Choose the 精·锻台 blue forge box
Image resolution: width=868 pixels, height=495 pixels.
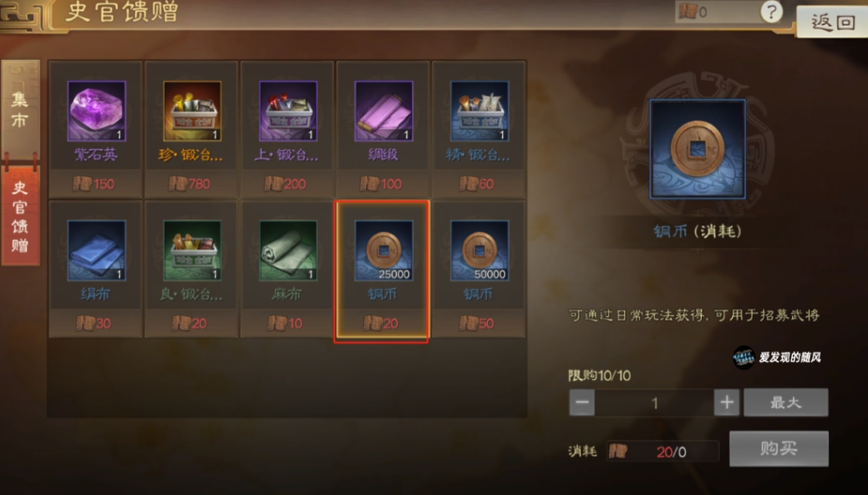pos(479,129)
